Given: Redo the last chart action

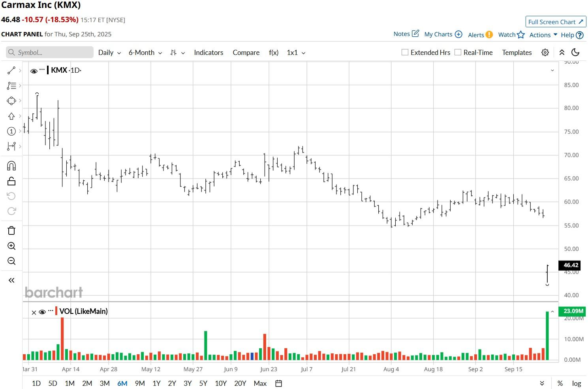Looking at the screenshot, I should click(11, 211).
